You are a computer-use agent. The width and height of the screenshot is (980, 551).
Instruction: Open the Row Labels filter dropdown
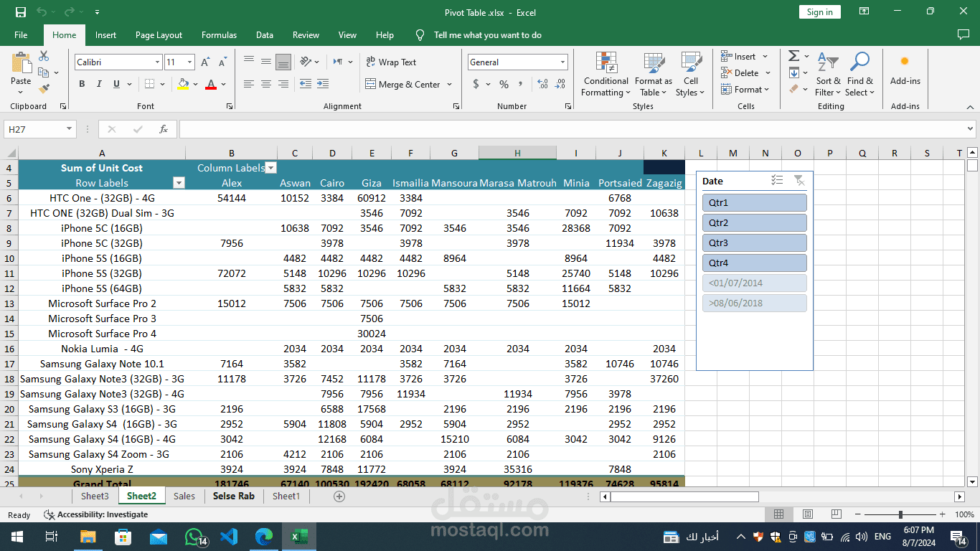pos(179,183)
